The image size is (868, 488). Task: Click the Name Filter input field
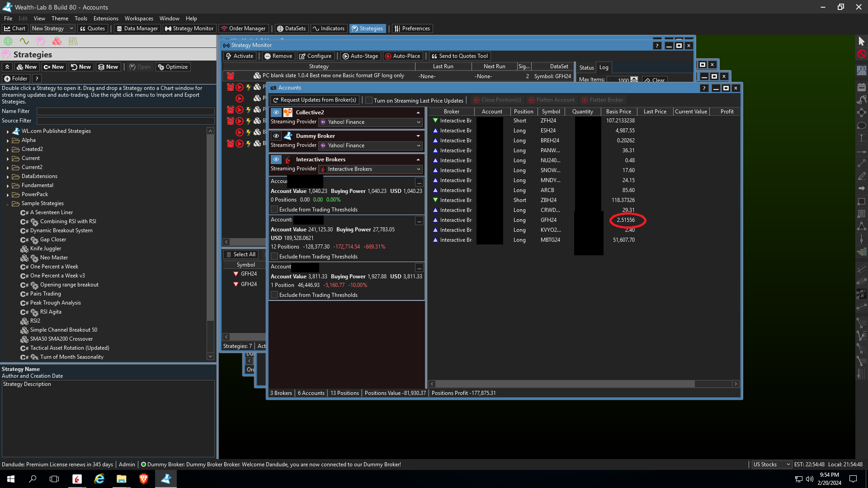click(x=125, y=111)
